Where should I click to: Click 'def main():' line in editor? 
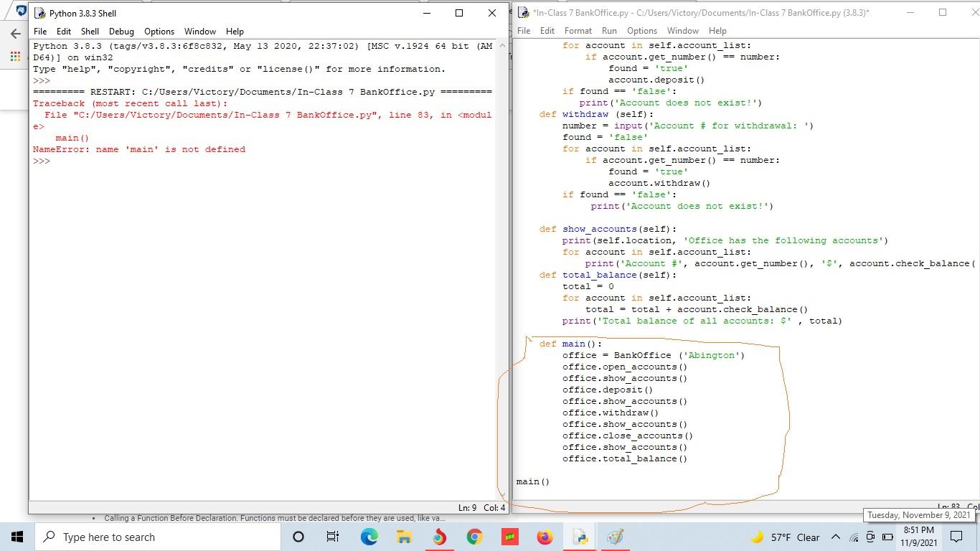[571, 344]
